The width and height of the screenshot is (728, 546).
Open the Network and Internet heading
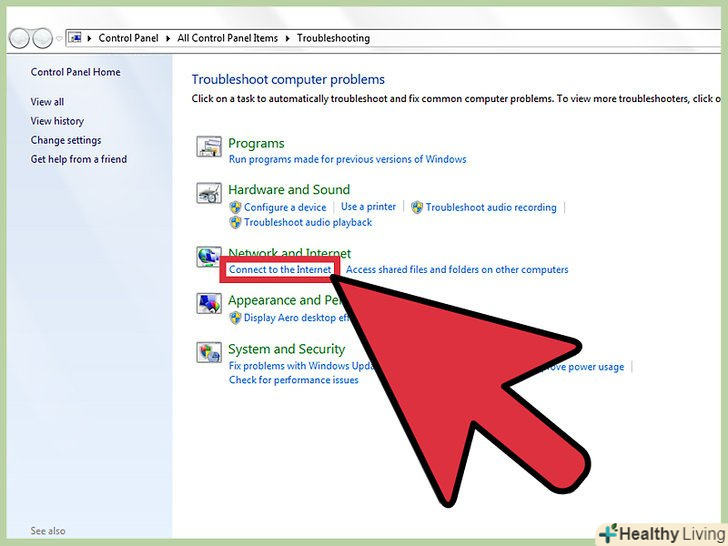coord(290,253)
